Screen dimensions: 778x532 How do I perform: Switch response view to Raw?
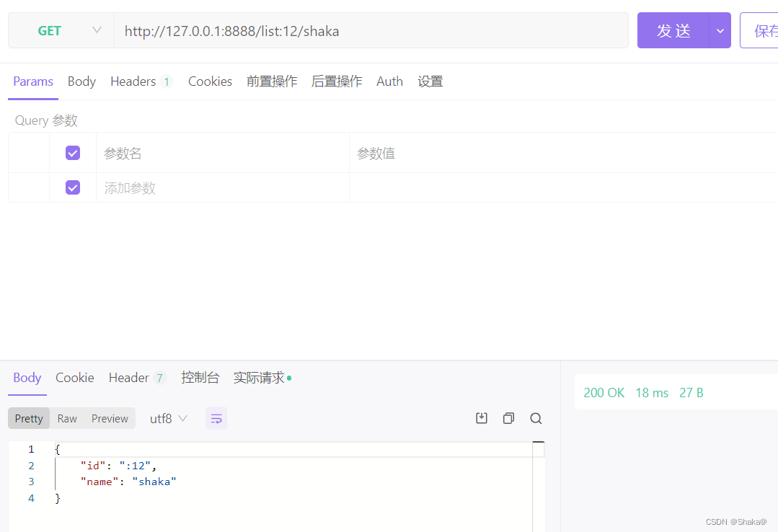point(67,418)
